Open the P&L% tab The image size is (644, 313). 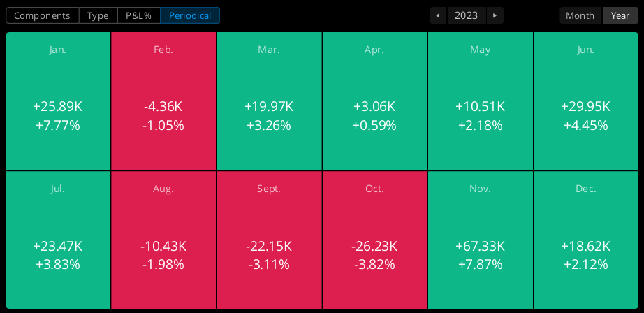pos(138,15)
